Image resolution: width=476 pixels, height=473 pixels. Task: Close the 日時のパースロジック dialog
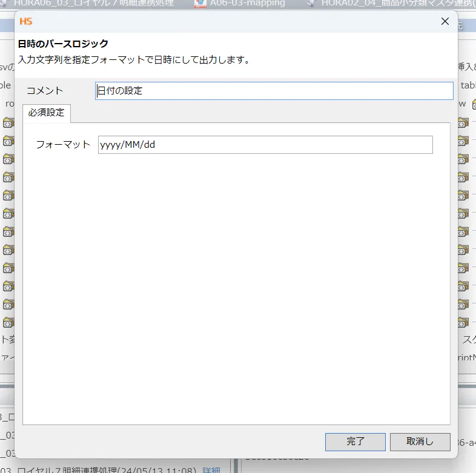click(x=445, y=21)
